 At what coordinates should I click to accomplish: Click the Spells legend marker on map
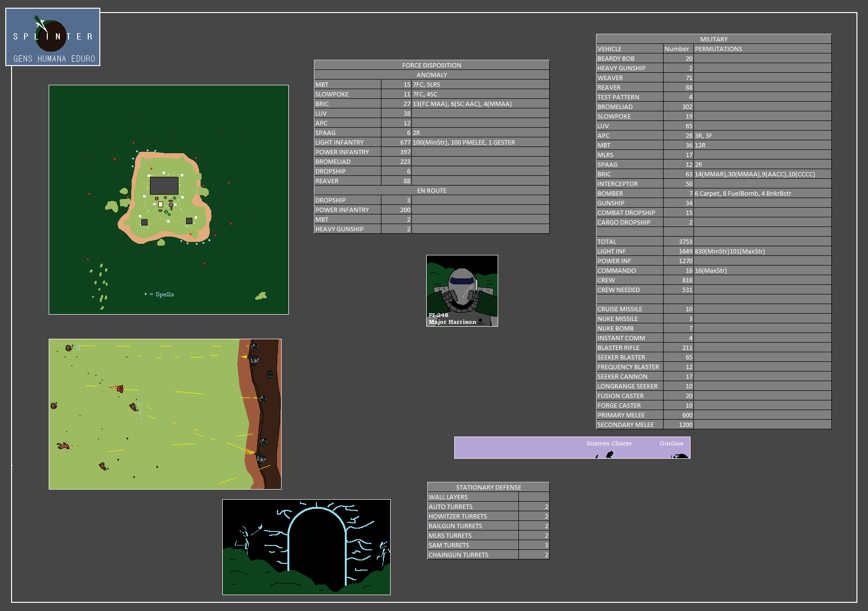pos(146,294)
